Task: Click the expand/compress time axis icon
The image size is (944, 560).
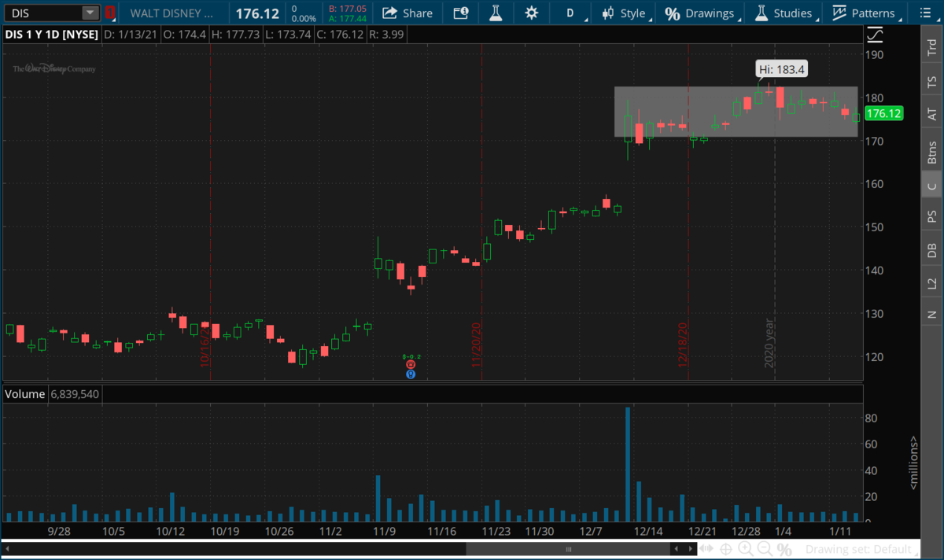Action: 708,549
